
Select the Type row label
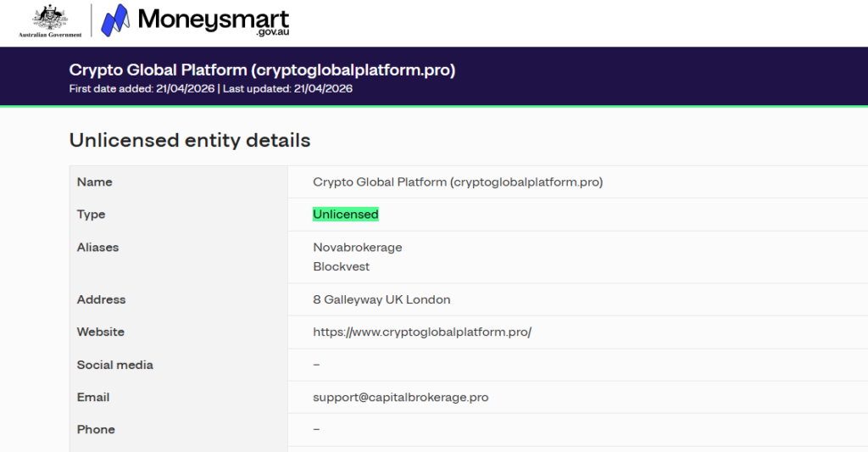click(x=91, y=215)
